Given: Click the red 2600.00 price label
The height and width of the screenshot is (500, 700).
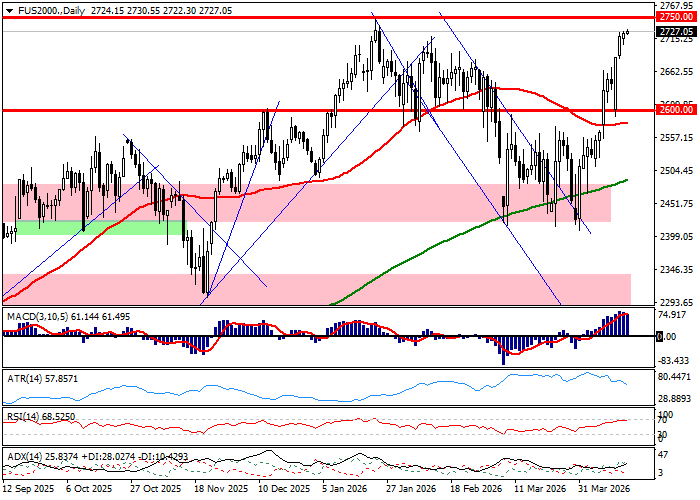Looking at the screenshot, I should click(x=676, y=109).
